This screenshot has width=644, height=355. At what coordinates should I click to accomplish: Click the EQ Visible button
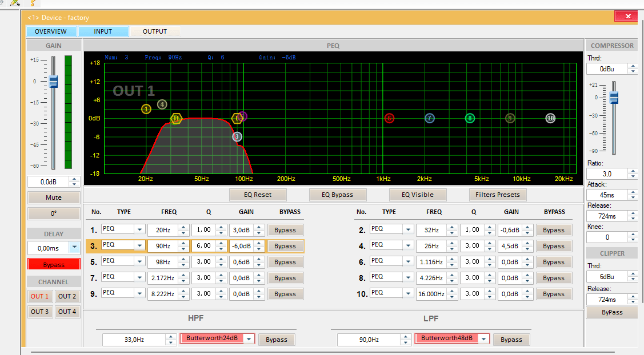418,195
